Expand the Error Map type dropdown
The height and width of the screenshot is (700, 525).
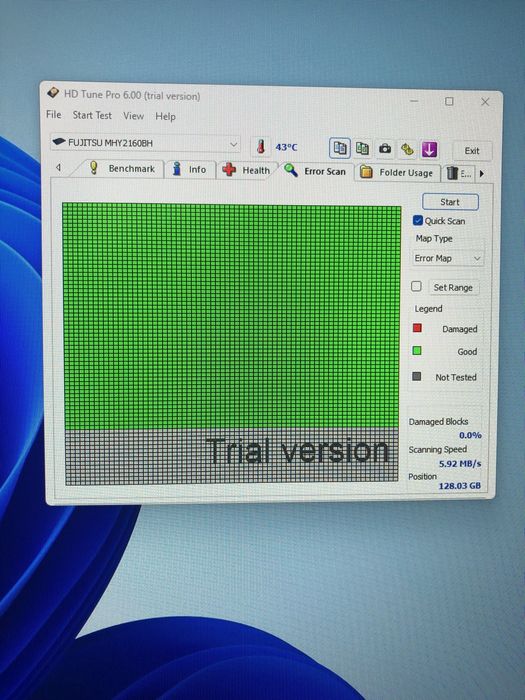447,258
